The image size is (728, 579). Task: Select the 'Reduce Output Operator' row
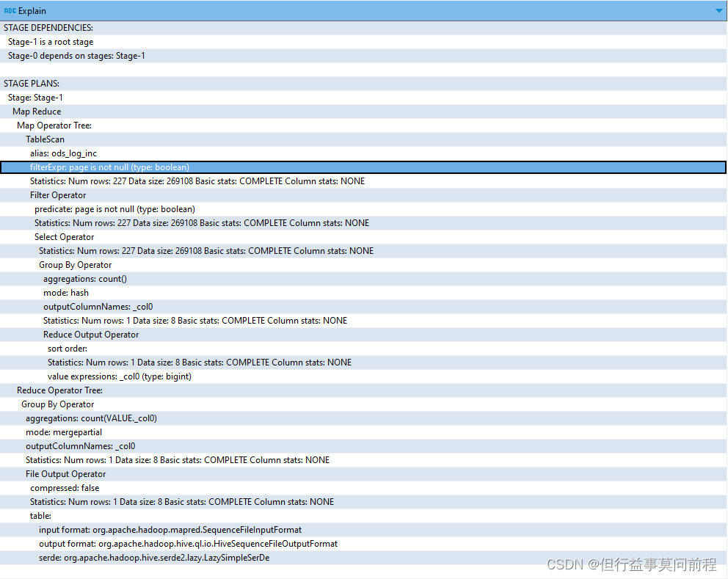pos(363,335)
